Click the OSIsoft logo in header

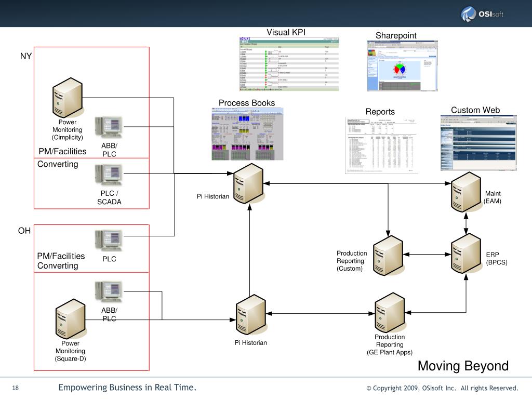(482, 14)
